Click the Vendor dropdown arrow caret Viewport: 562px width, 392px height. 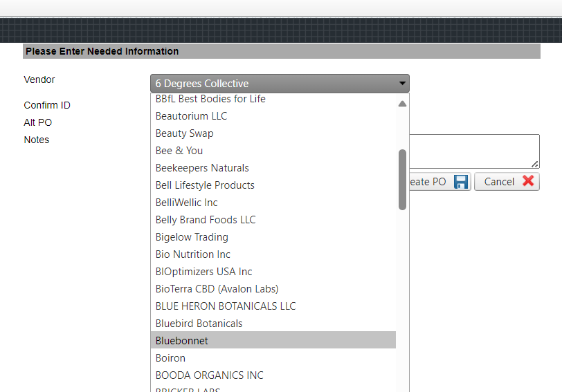pos(402,84)
